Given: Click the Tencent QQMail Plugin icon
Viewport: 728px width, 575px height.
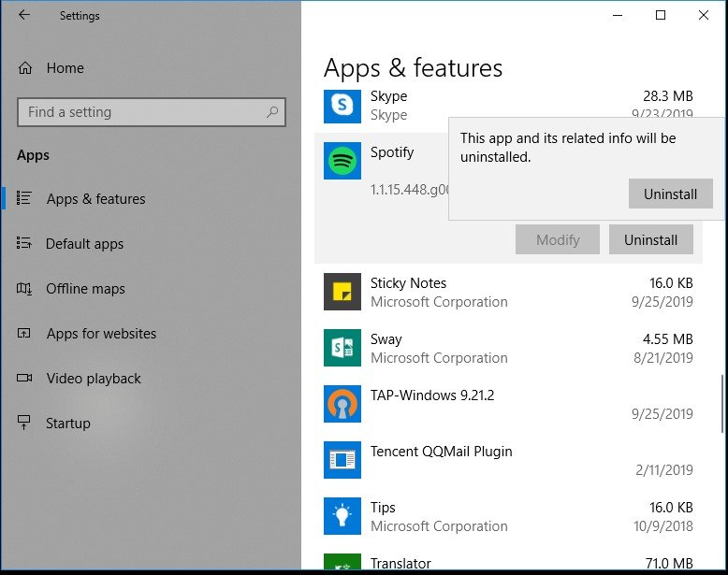Looking at the screenshot, I should coord(342,460).
